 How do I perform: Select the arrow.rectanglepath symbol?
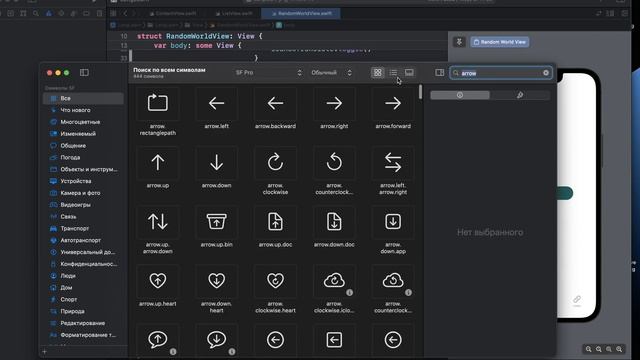158,103
